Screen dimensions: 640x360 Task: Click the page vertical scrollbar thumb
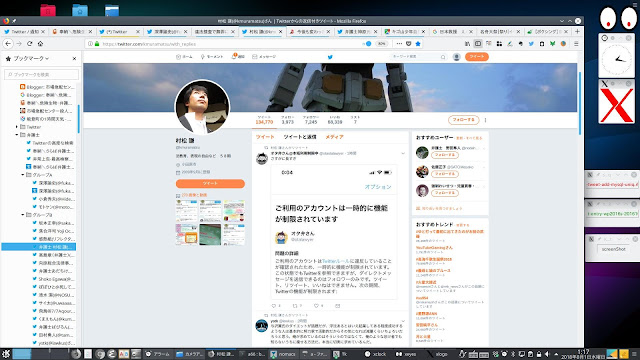click(x=580, y=103)
